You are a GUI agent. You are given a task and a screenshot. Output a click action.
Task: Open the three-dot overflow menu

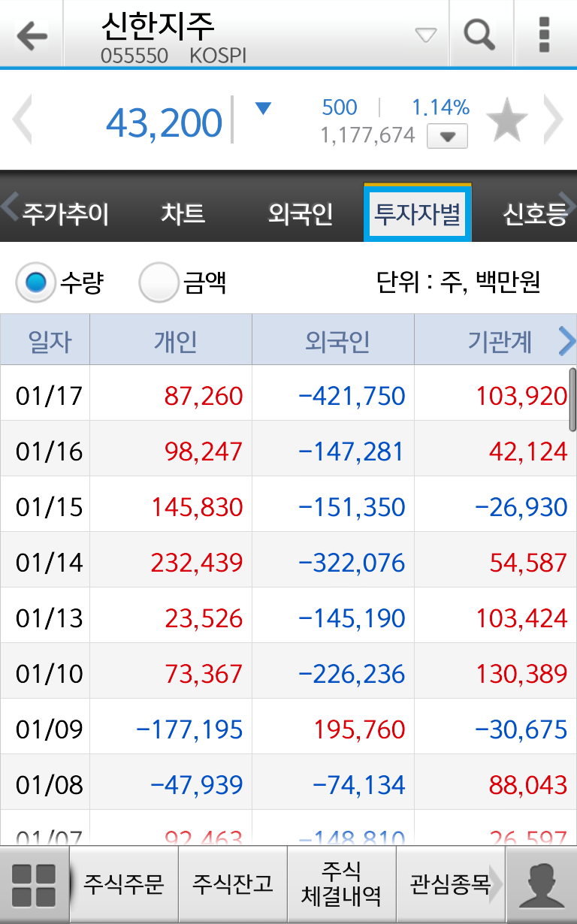coord(545,34)
